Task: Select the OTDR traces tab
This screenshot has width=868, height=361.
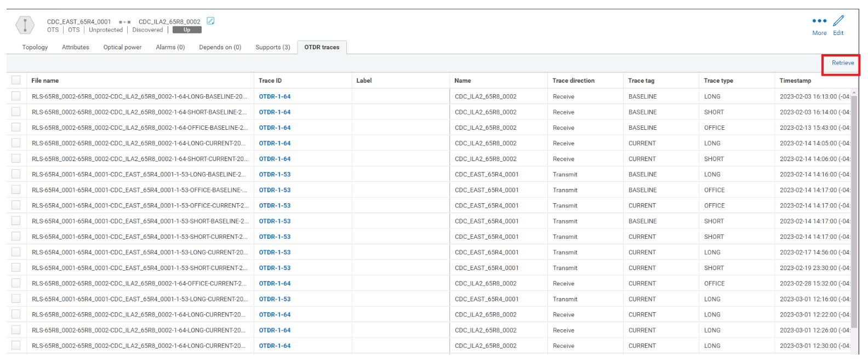Action: (x=322, y=47)
